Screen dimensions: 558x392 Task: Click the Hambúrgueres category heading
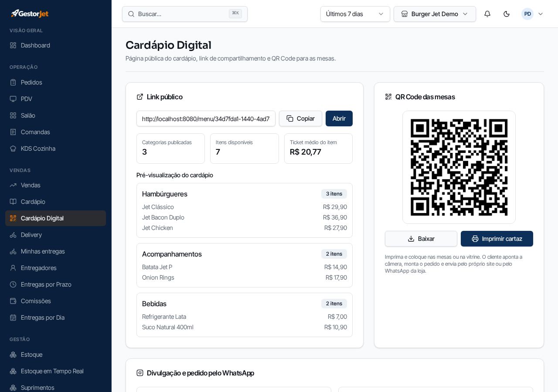click(165, 194)
